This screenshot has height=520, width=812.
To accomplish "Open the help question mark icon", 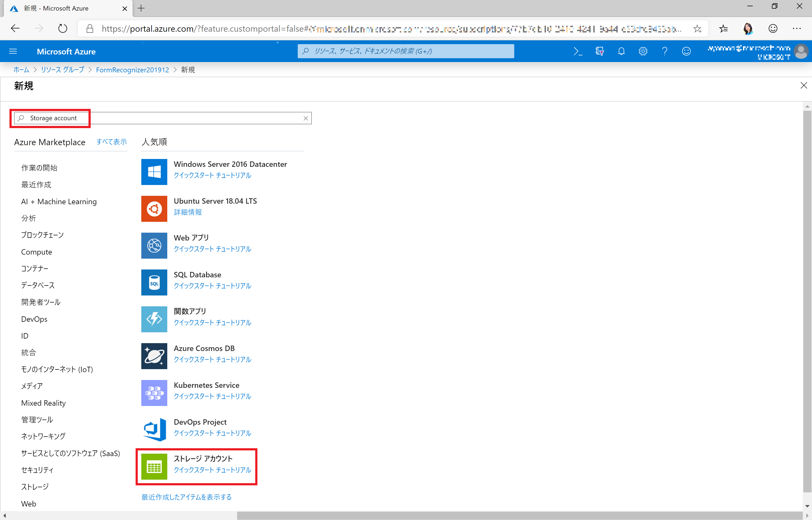I will [664, 51].
